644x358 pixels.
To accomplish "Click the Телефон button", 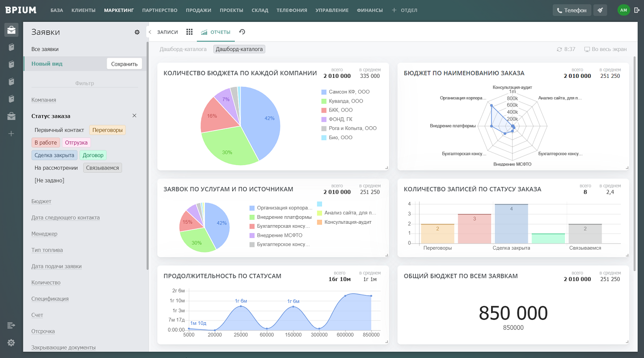I will pyautogui.click(x=572, y=10).
